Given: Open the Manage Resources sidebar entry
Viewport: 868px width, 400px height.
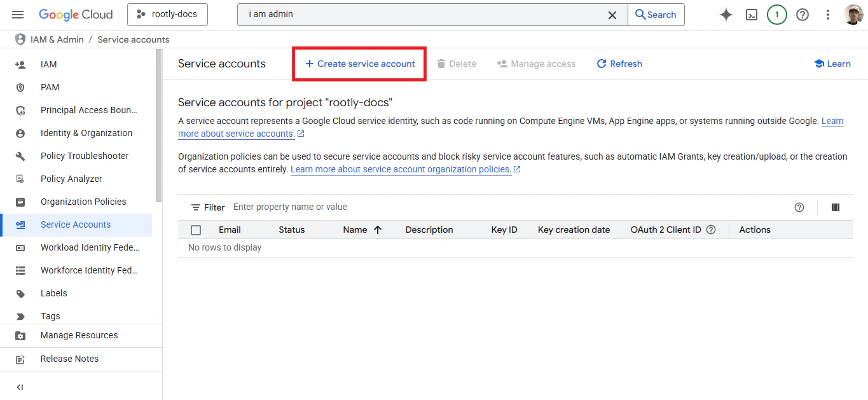Looking at the screenshot, I should [79, 335].
